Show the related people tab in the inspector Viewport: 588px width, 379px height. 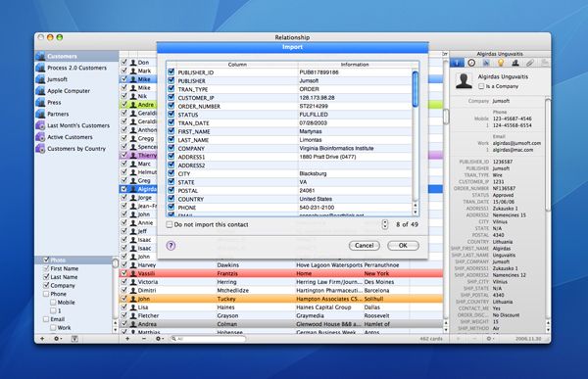pyautogui.click(x=515, y=63)
